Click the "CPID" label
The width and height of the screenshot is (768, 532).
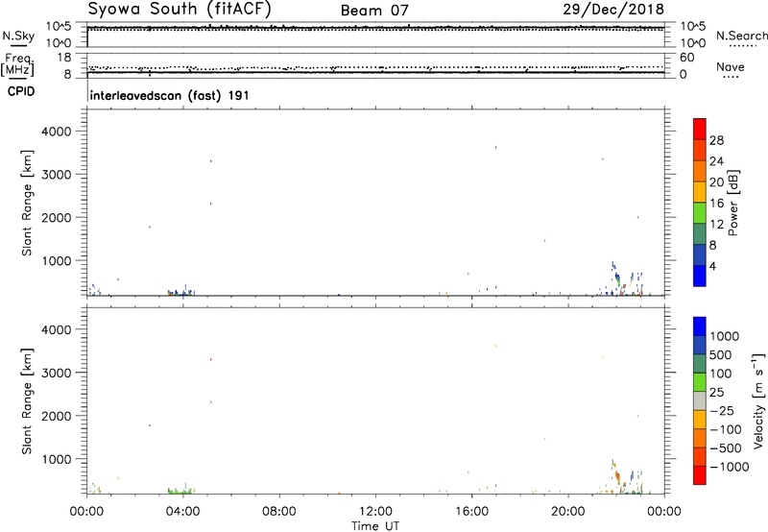pos(21,91)
